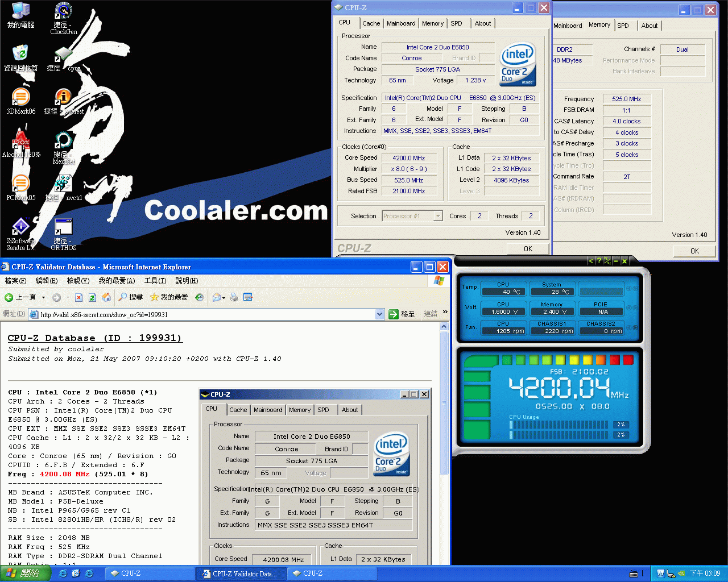Viewport: 728px width, 582px height.
Task: Click the Intel Core 2 Duo logo in CPU-Z
Action: point(518,64)
